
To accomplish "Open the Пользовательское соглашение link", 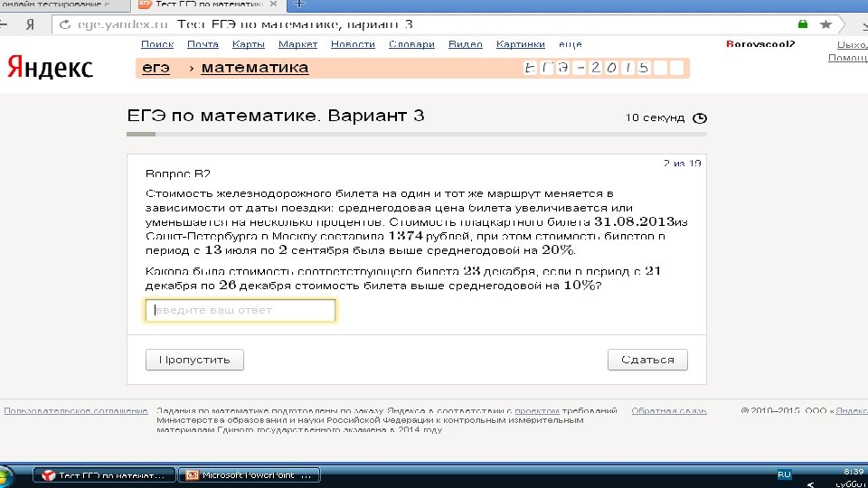I will tap(76, 410).
